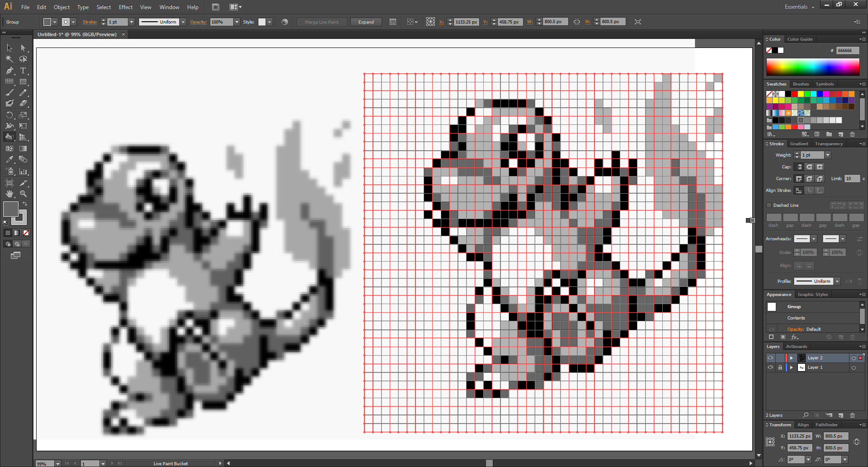Select the Rotate tool

click(x=9, y=115)
